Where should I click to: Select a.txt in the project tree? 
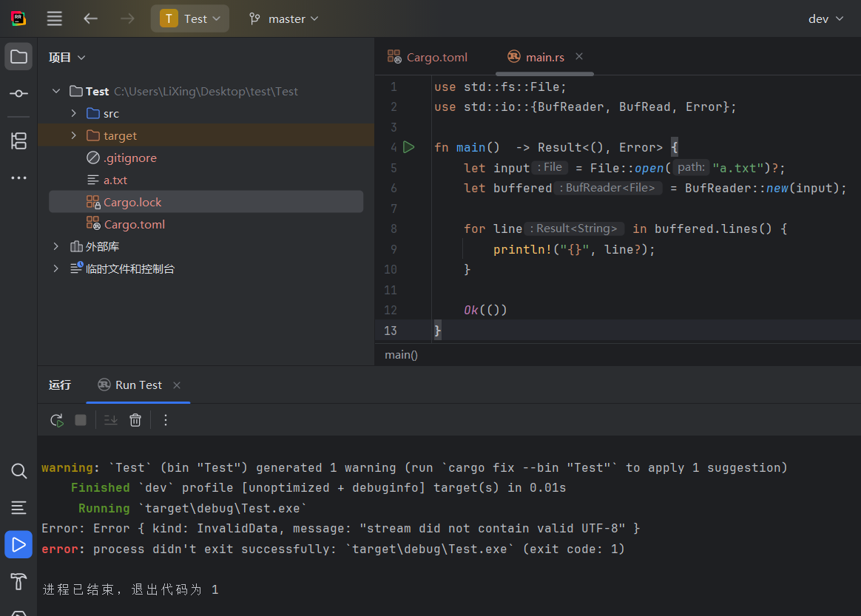tap(115, 180)
